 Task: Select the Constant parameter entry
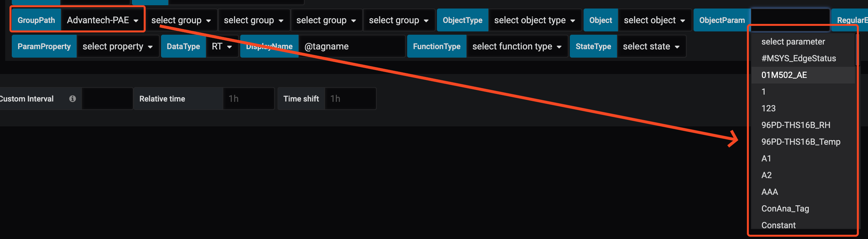778,225
